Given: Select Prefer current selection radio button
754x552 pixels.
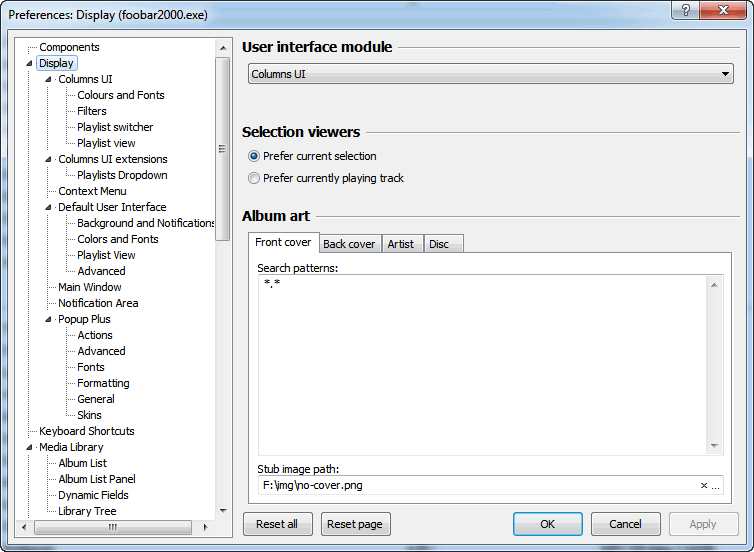Looking at the screenshot, I should point(253,156).
